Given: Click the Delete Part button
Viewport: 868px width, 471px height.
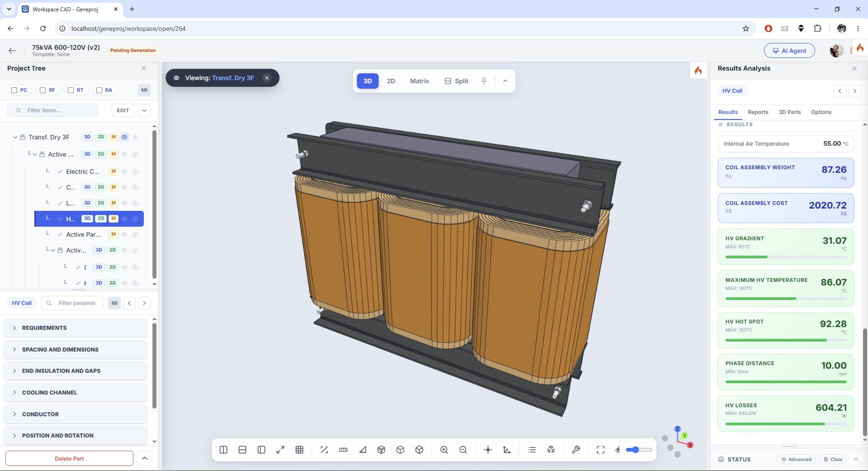Looking at the screenshot, I should [x=69, y=458].
